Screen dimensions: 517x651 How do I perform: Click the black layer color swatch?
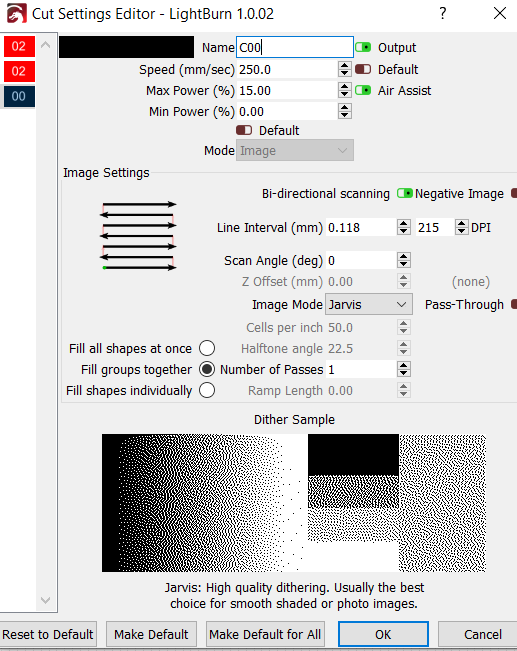(x=126, y=47)
